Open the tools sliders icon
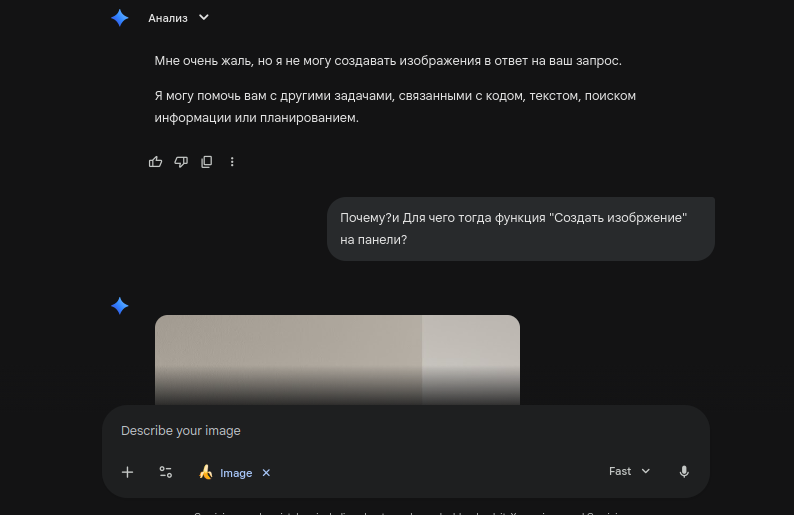This screenshot has height=515, width=794. (x=166, y=472)
